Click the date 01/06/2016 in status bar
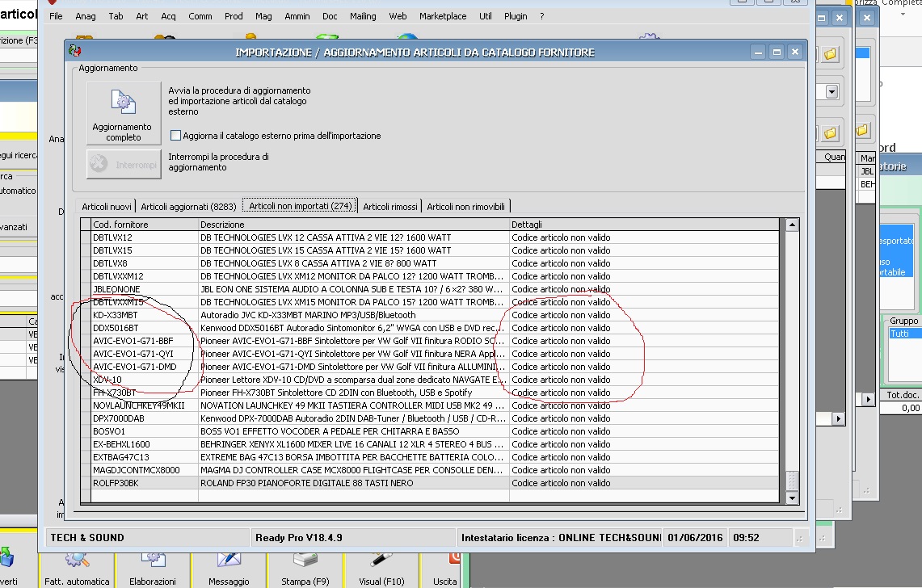The height and width of the screenshot is (588, 922). click(695, 537)
